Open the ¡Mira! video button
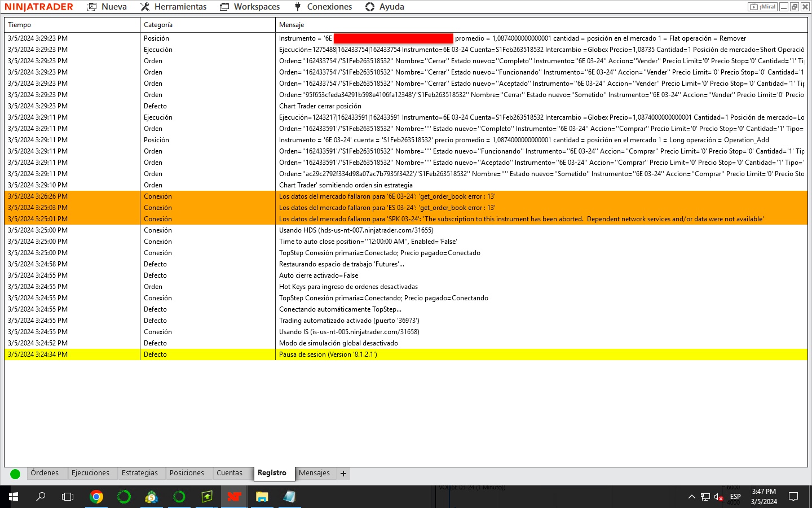 point(762,7)
